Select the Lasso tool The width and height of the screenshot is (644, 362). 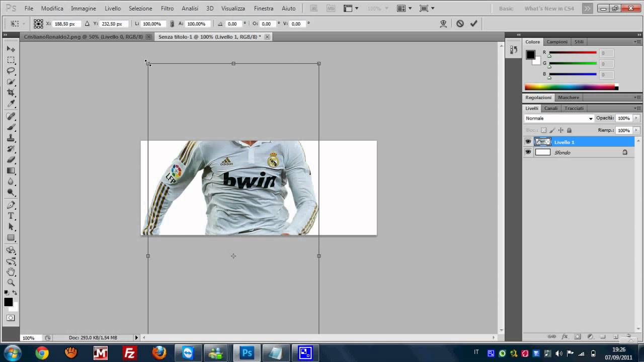pos(11,71)
